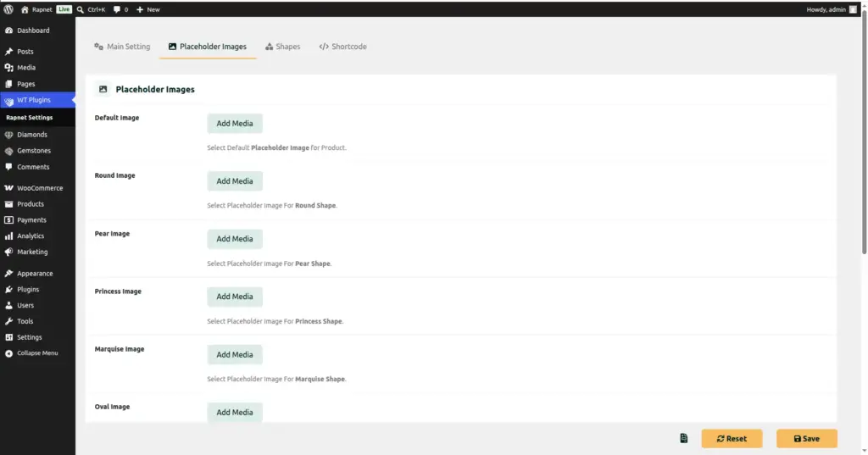Open the Shortcode tab

point(342,47)
